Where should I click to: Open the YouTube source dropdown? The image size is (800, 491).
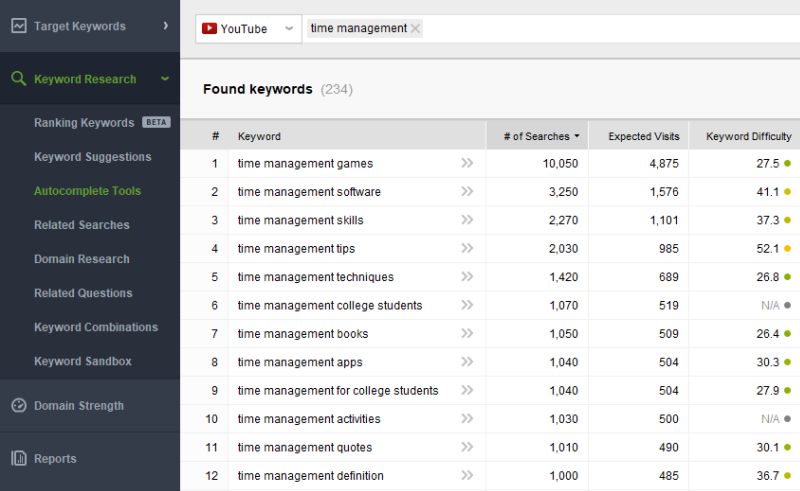coord(248,29)
